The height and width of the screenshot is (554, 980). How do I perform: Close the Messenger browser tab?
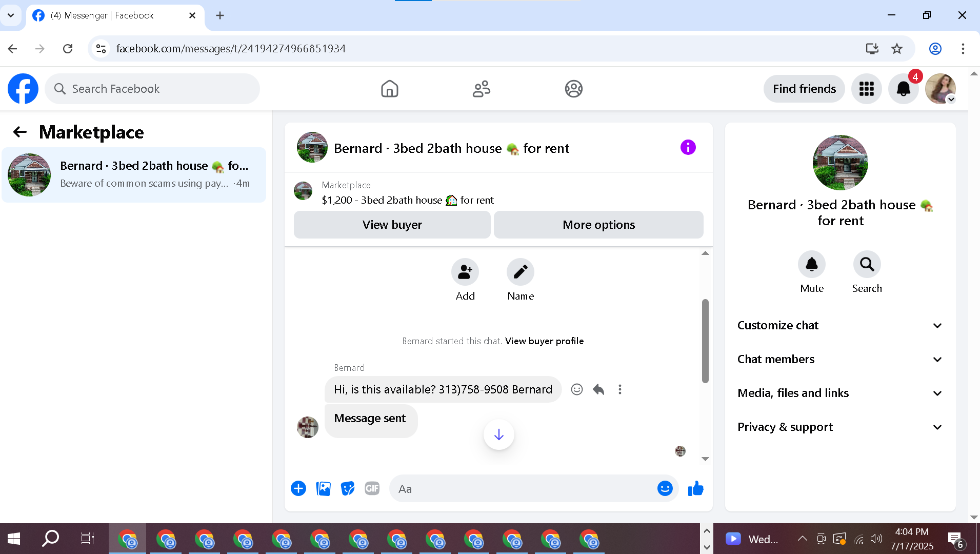coord(192,15)
